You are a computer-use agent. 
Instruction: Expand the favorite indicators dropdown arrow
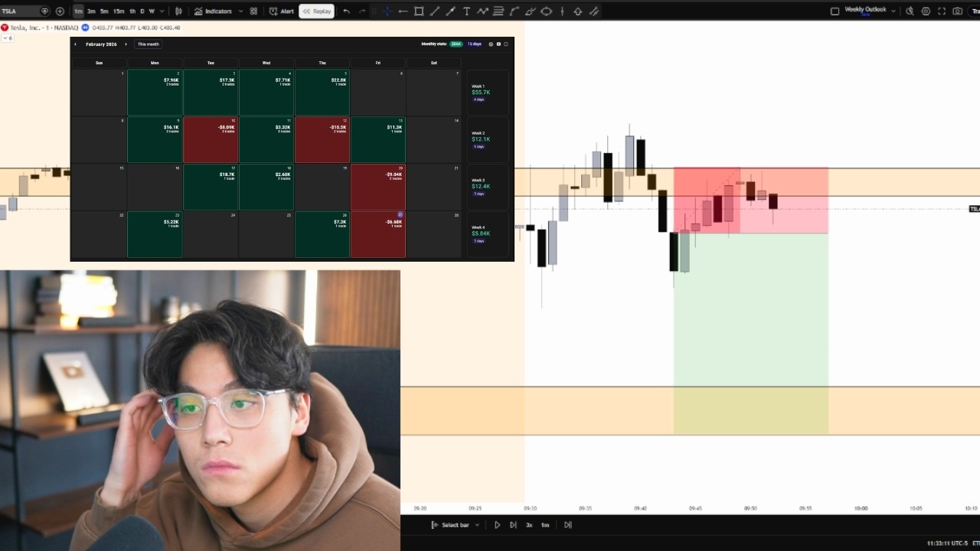pyautogui.click(x=240, y=11)
